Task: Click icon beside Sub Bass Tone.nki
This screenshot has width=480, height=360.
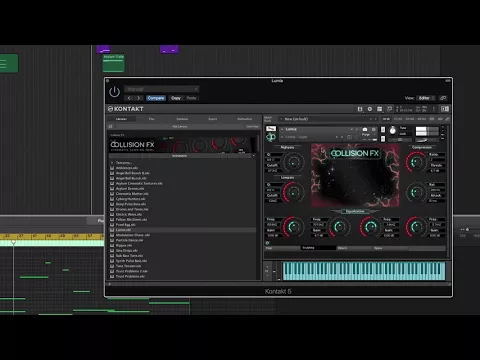Action: point(112,256)
